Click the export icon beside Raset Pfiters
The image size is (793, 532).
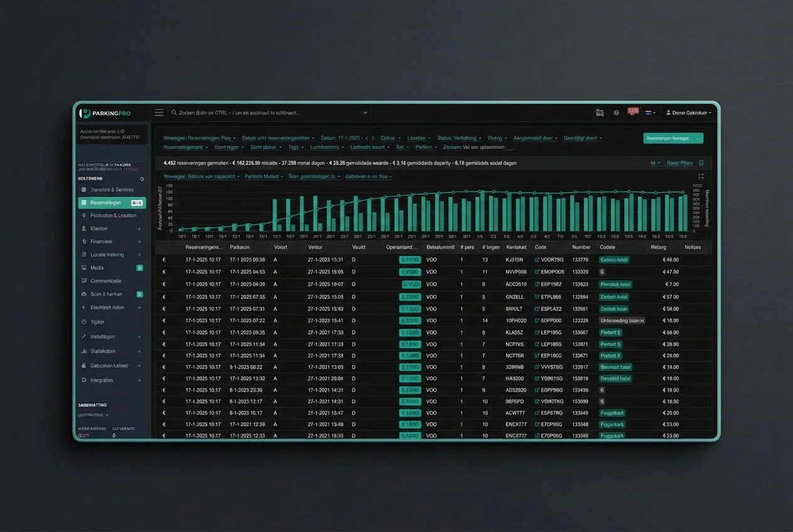click(701, 163)
